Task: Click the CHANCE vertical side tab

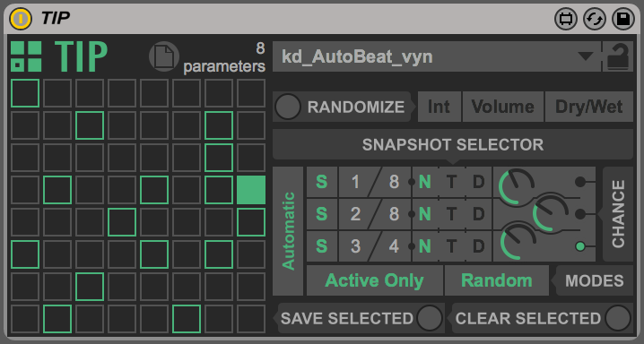Action: (x=618, y=213)
